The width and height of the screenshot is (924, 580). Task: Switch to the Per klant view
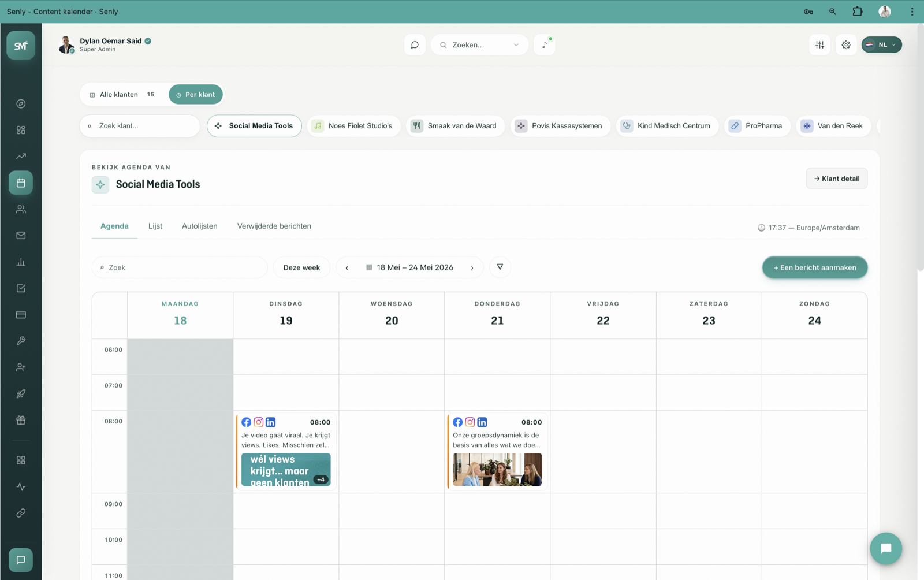pos(196,95)
